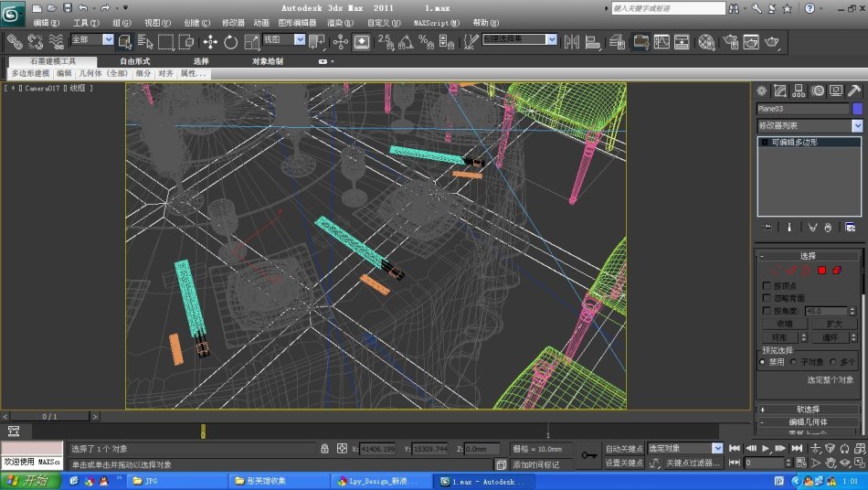The height and width of the screenshot is (490, 868).
Task: Click the Select and Manipulate icon
Action: tap(341, 41)
